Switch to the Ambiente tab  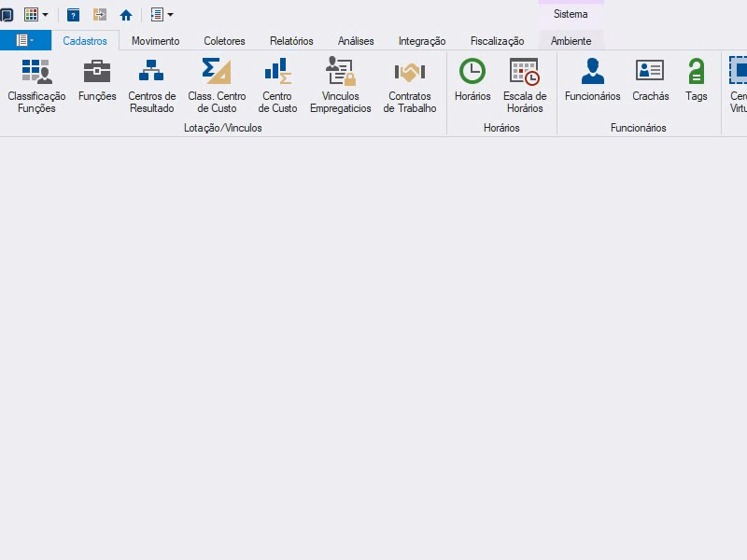[571, 41]
